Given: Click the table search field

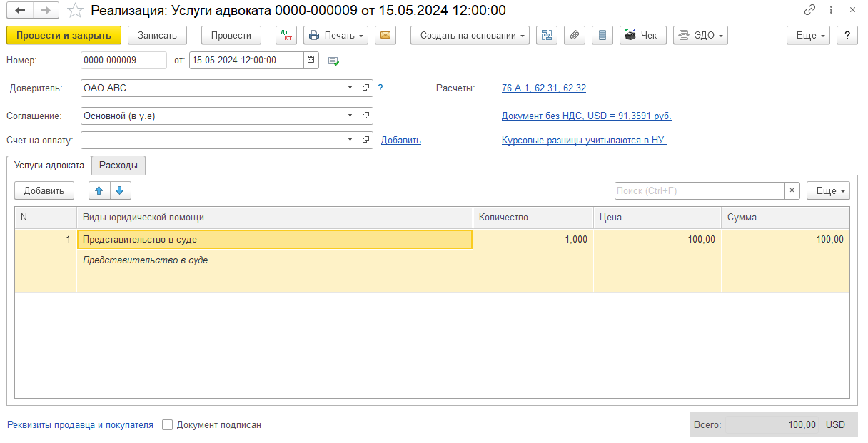Looking at the screenshot, I should (700, 190).
